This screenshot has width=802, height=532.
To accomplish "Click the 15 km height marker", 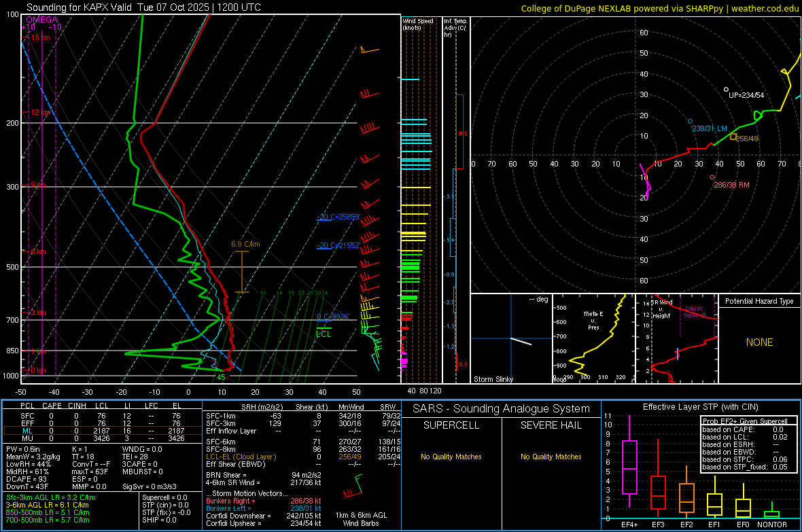I will click(x=39, y=37).
